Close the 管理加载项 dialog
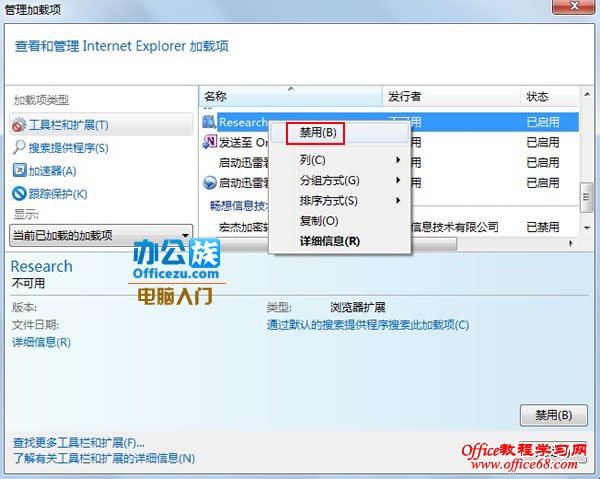The width and height of the screenshot is (600, 479). 573,6
